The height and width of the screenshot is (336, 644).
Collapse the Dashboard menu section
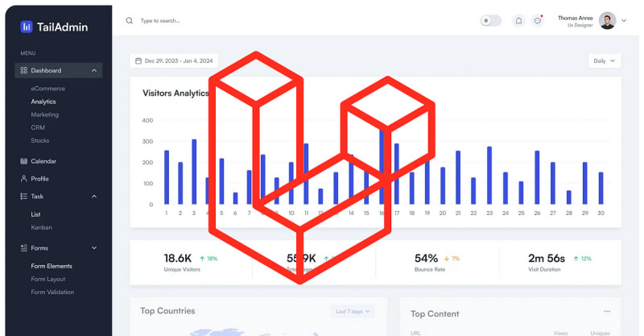(x=94, y=71)
